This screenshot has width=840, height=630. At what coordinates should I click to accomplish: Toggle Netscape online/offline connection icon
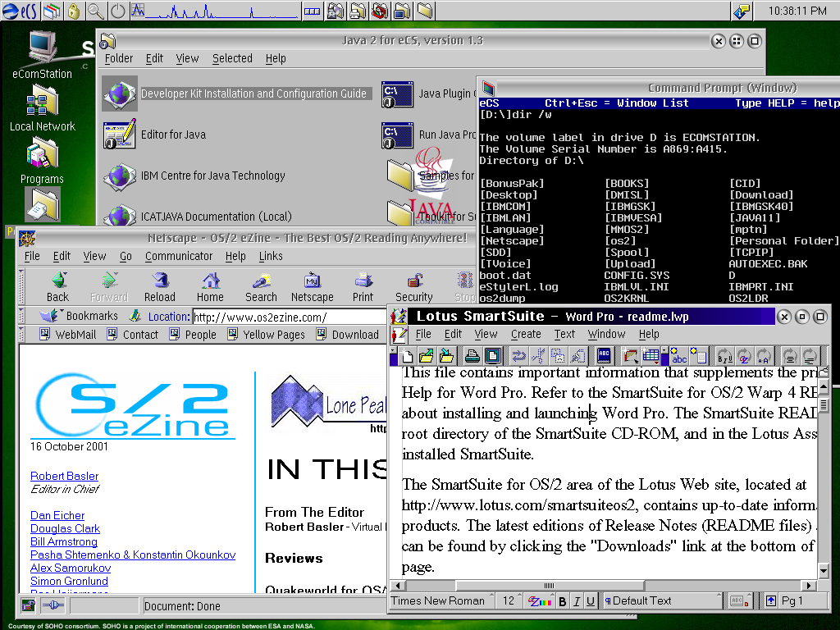click(53, 606)
